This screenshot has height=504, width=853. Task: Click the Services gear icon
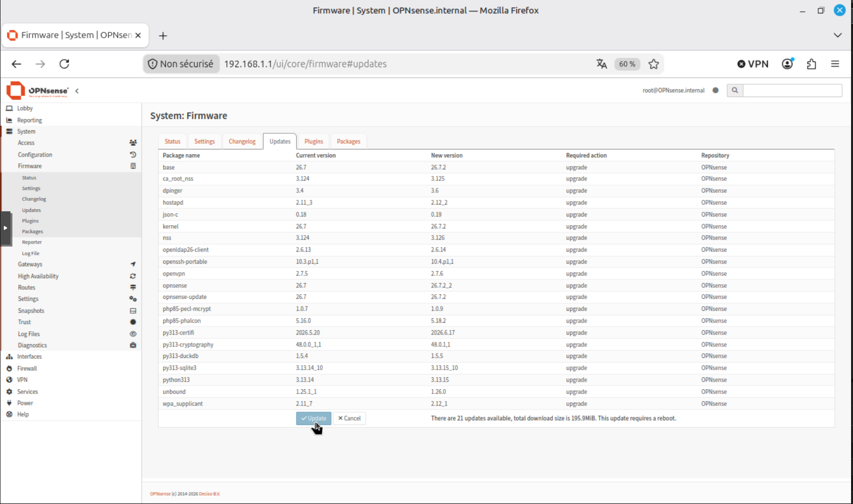click(x=9, y=392)
